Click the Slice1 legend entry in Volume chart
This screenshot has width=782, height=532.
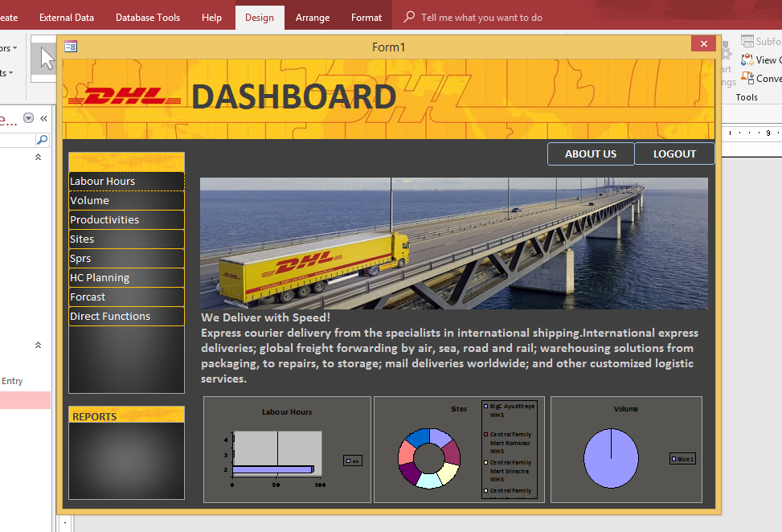tap(683, 459)
